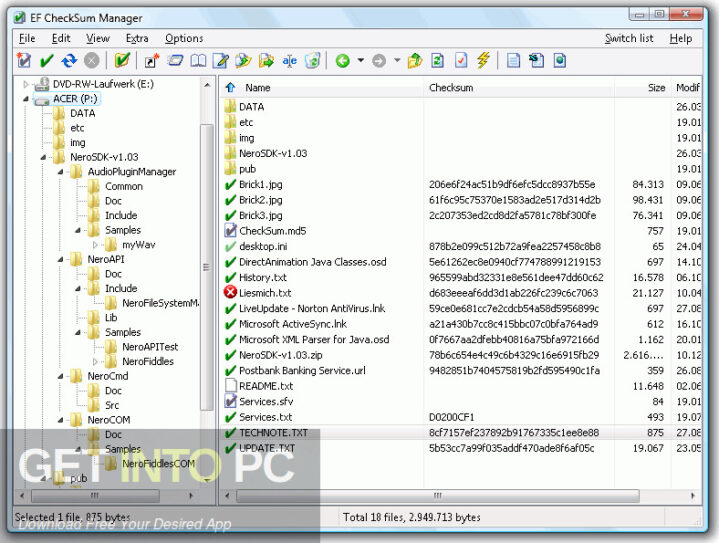The height and width of the screenshot is (543, 719).
Task: Click the folder tree vertical scrollbar thumb
Action: [x=206, y=267]
